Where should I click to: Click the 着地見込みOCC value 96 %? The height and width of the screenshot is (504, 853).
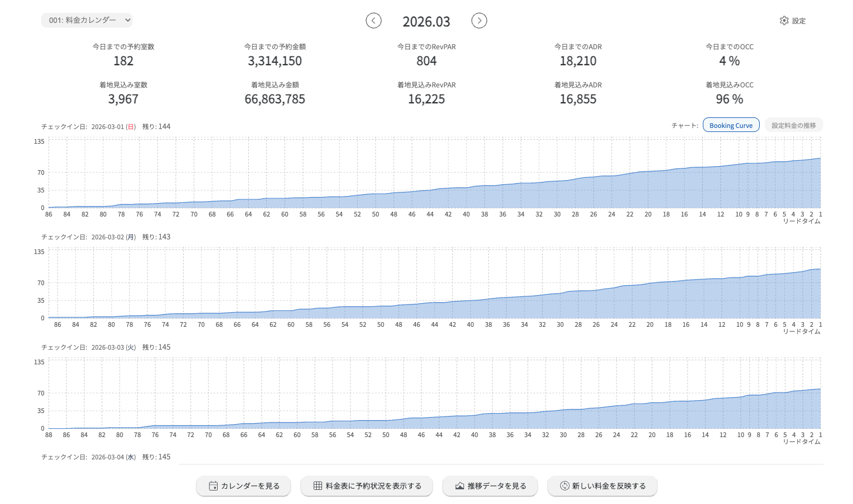(x=729, y=99)
